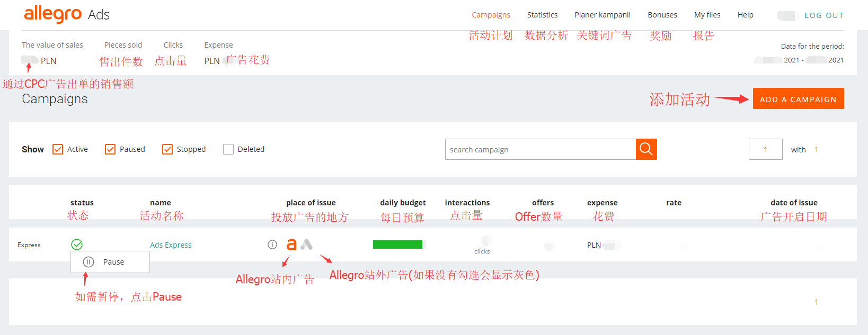The width and height of the screenshot is (868, 335).
Task: Click the pause circle icon
Action: pyautogui.click(x=88, y=262)
